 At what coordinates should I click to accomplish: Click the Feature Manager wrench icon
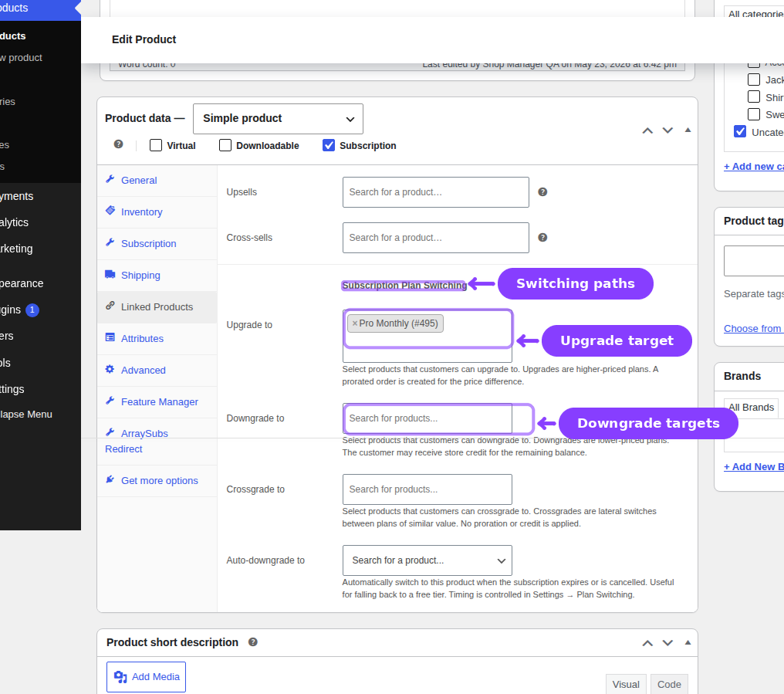pos(110,401)
